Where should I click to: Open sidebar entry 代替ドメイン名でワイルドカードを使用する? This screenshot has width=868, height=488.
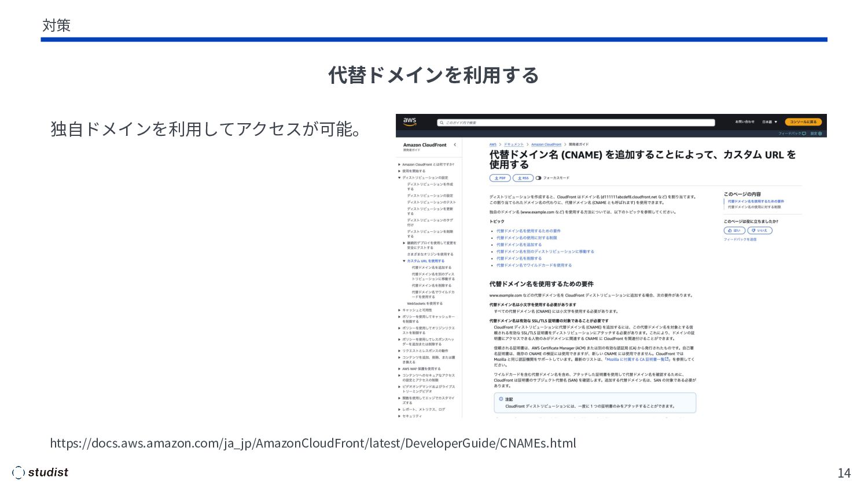click(x=433, y=294)
